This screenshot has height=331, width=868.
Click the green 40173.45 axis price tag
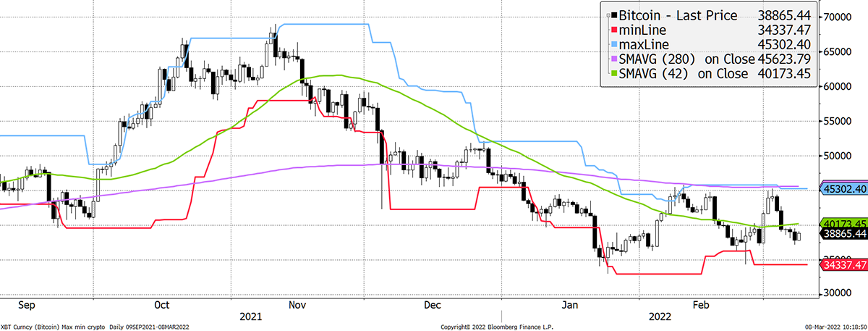845,223
